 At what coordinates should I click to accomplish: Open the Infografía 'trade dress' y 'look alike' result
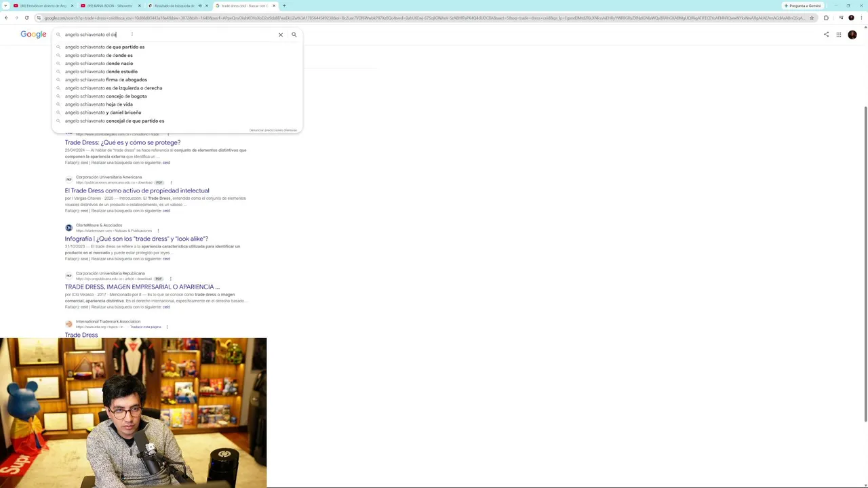(x=136, y=239)
